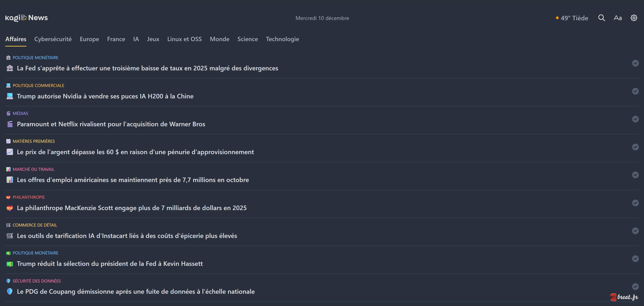The width and height of the screenshot is (644, 306).
Task: Switch to the Technologie tab
Action: [282, 39]
